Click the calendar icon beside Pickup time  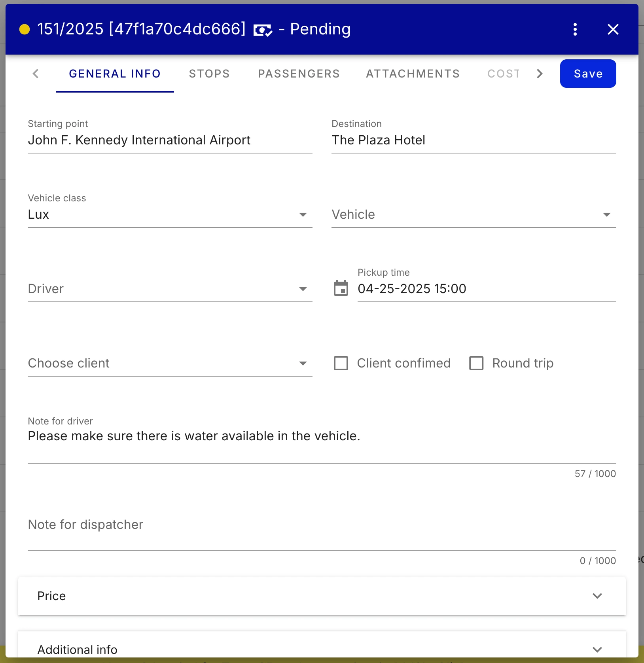341,289
